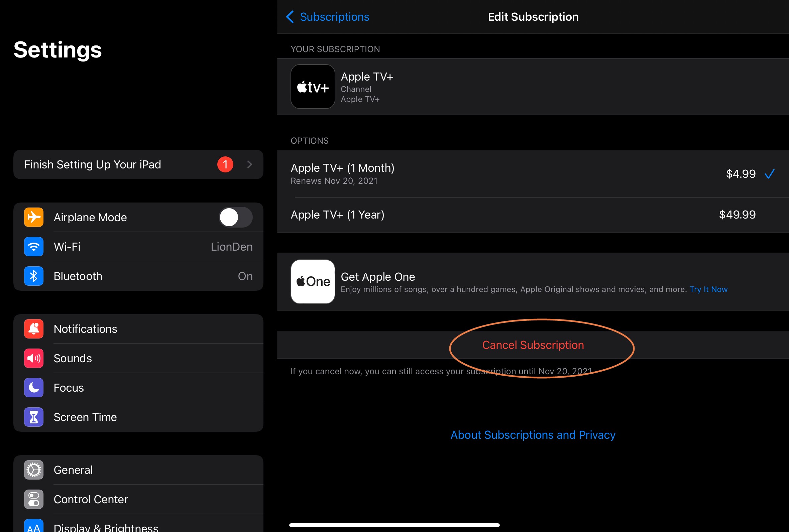Toggle the Airplane Mode switch
The image size is (789, 532).
point(235,217)
